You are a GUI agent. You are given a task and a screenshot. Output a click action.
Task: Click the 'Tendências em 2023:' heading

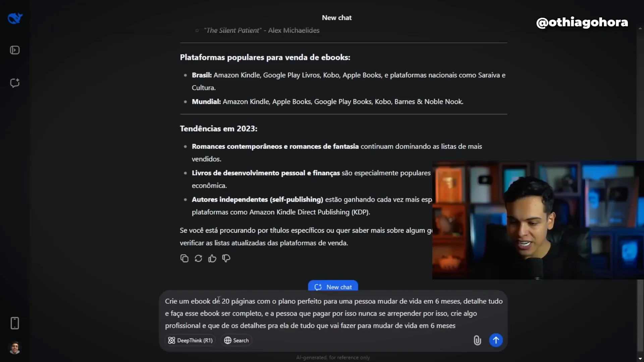point(218,129)
